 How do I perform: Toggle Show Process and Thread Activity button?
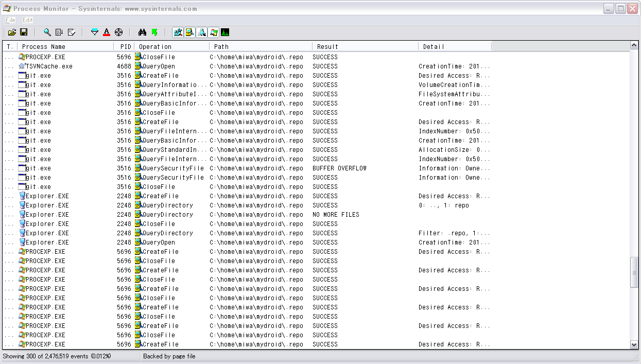[214, 32]
